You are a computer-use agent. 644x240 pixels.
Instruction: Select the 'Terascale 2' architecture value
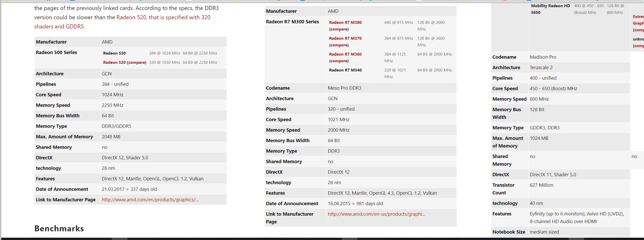(x=541, y=68)
